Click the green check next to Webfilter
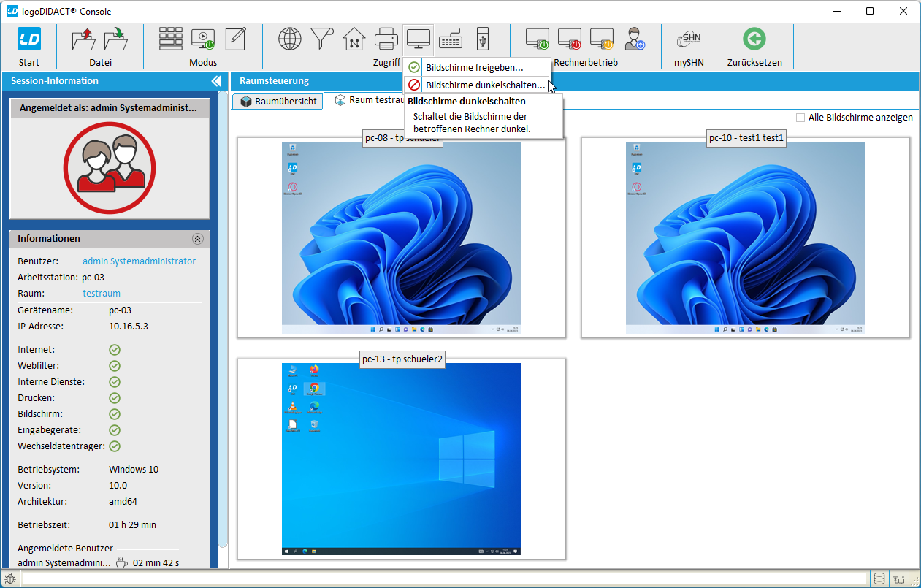921x588 pixels. pyautogui.click(x=115, y=366)
